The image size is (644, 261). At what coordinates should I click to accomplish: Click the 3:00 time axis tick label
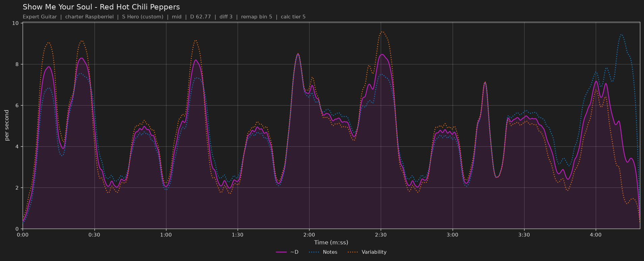(x=453, y=235)
